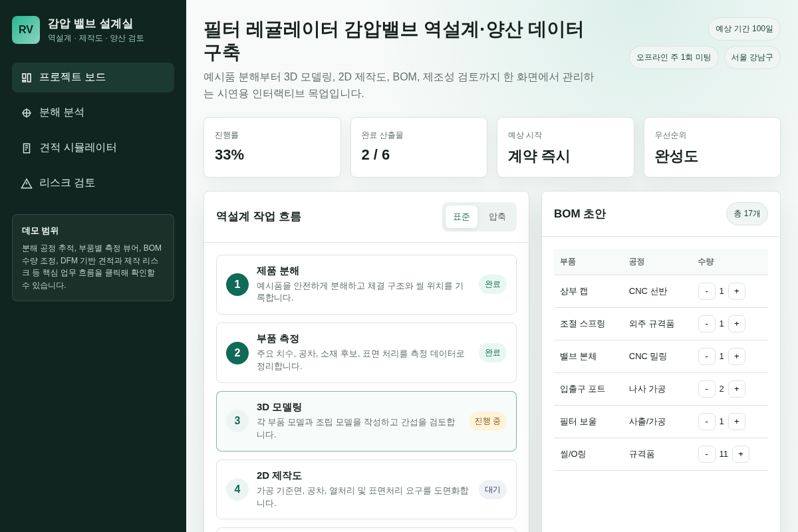Click the 오프라인 주 1회 미팅 chip

point(674,57)
